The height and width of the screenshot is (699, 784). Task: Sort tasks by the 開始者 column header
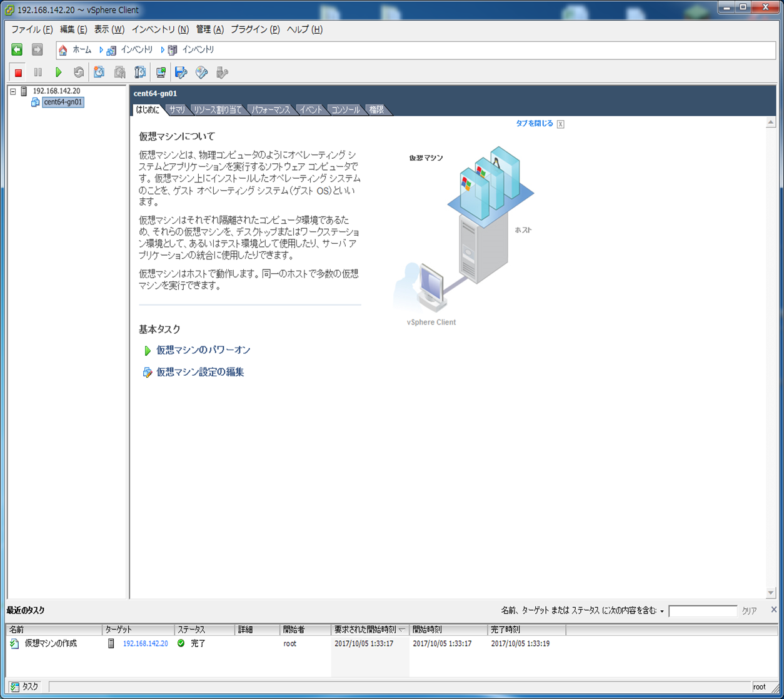pos(306,630)
